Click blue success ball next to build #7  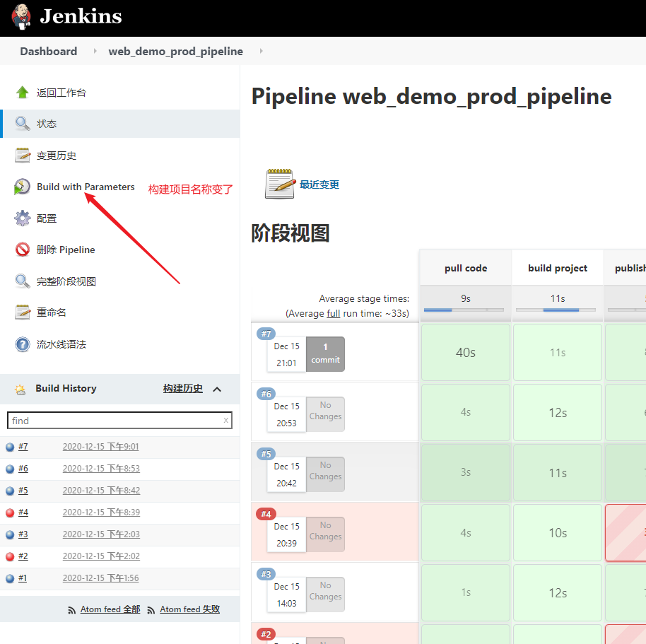(x=9, y=446)
